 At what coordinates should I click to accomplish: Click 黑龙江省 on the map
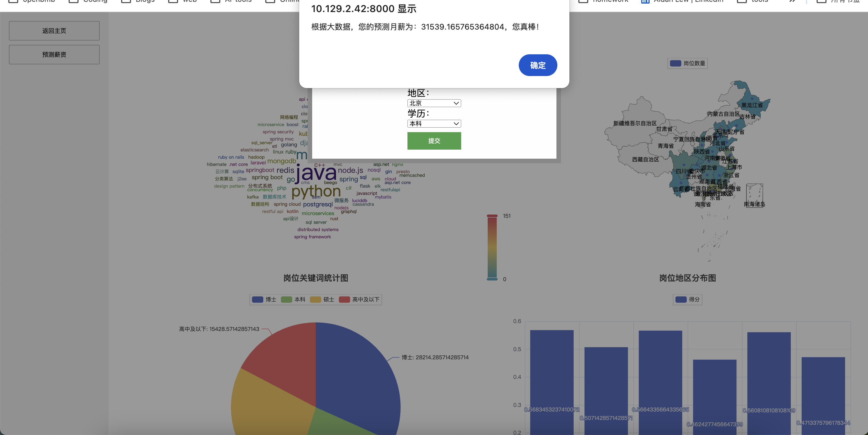(752, 105)
